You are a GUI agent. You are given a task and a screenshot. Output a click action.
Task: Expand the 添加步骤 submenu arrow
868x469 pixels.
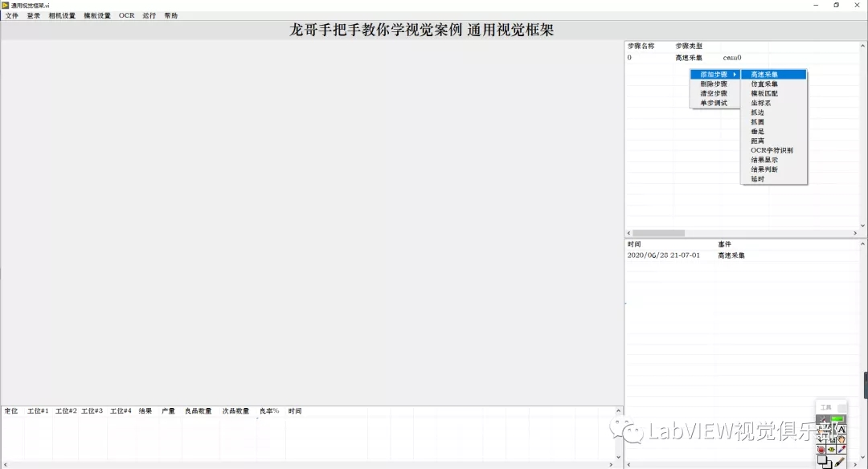(x=734, y=73)
